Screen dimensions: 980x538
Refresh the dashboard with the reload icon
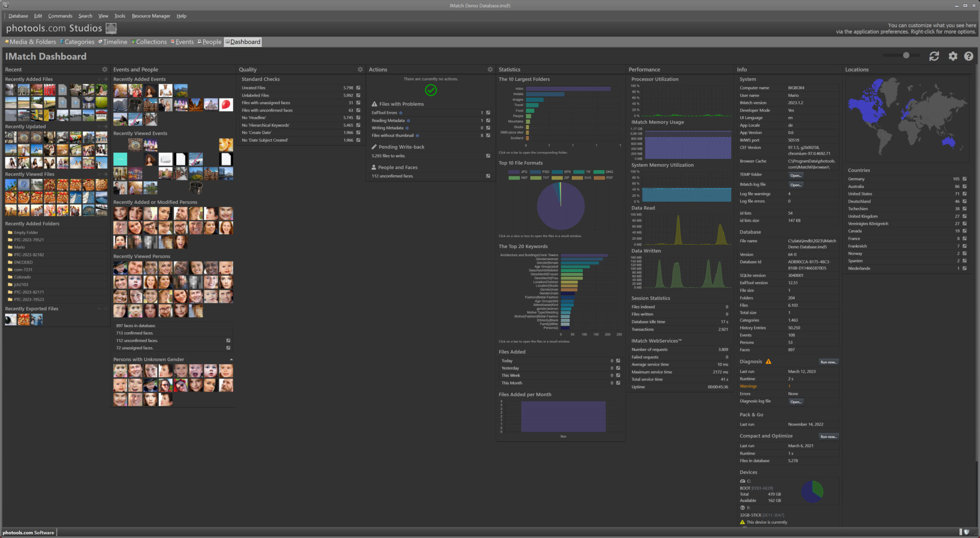[934, 56]
